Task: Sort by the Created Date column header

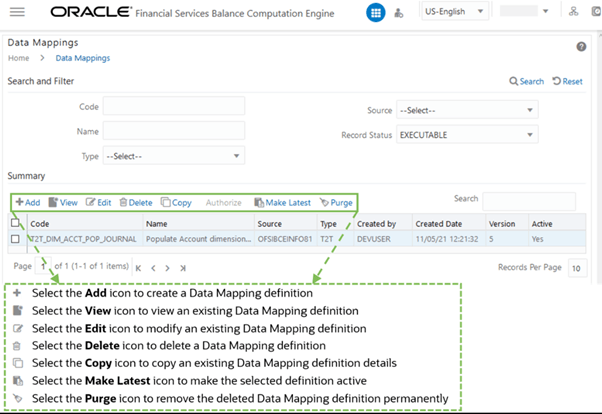Action: click(x=449, y=224)
